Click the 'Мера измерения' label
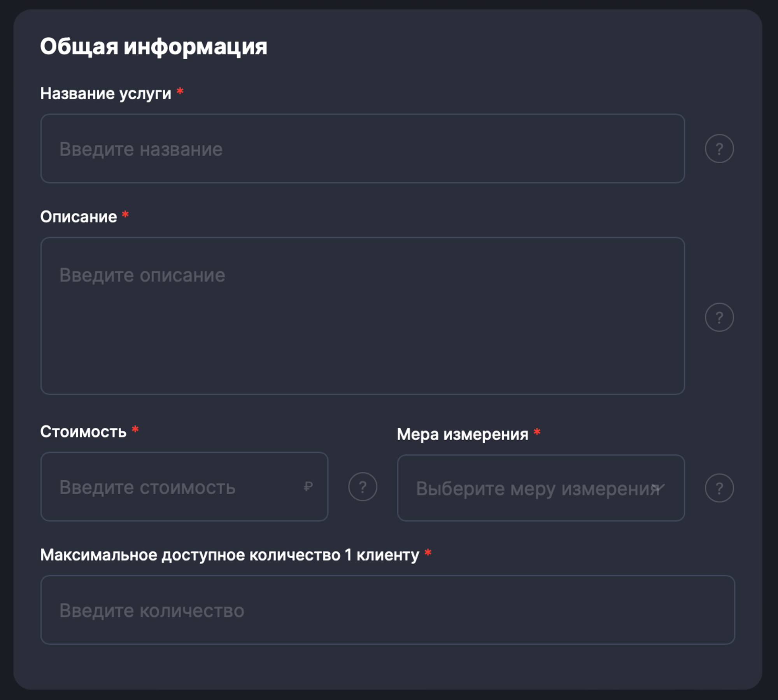Screen dimensions: 778x700 (x=463, y=434)
